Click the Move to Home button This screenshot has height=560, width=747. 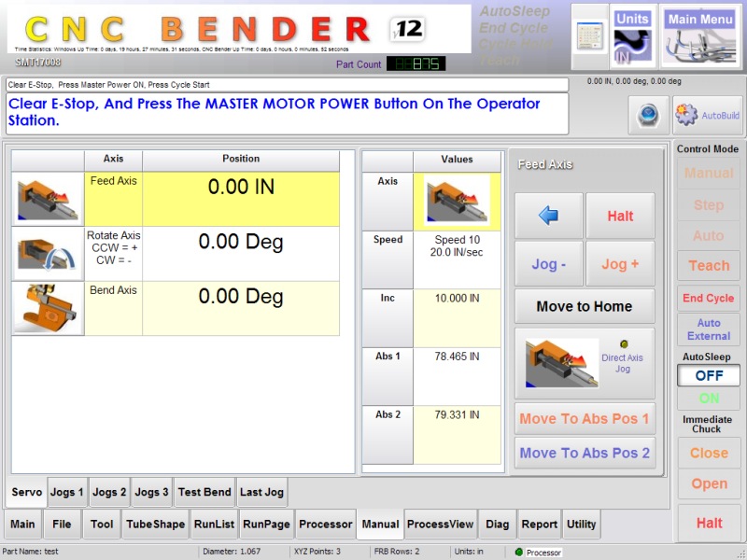[x=585, y=306]
